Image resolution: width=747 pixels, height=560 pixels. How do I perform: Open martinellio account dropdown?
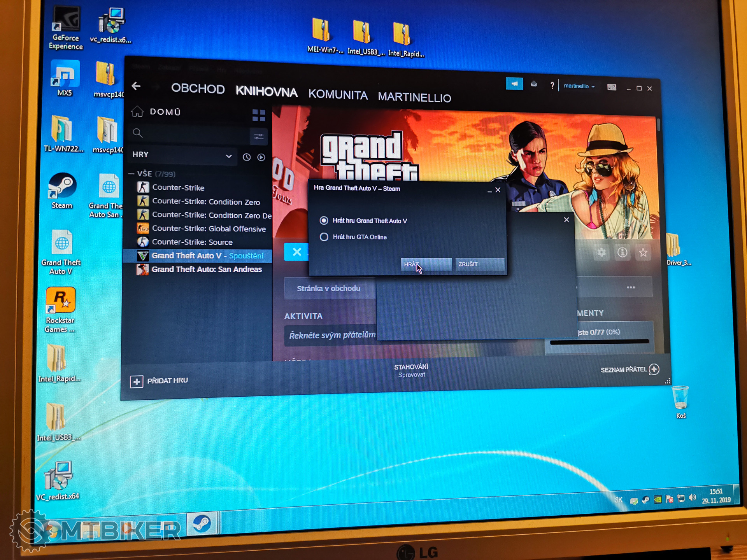tap(579, 86)
